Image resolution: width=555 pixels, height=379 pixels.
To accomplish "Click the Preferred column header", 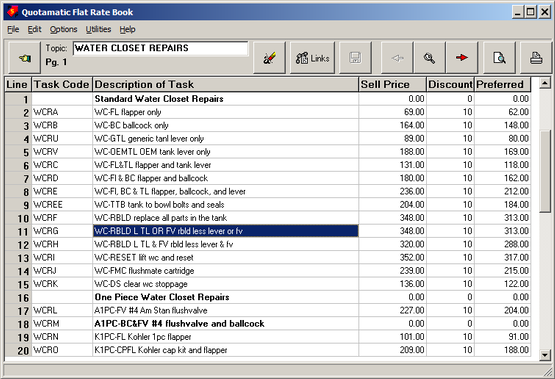I will pyautogui.click(x=503, y=85).
